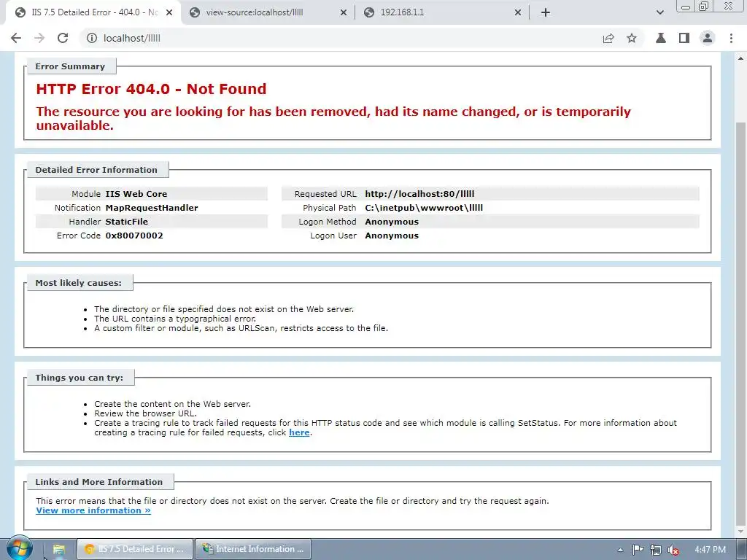Go forward to the next page
This screenshot has height=560, width=747.
tap(39, 38)
